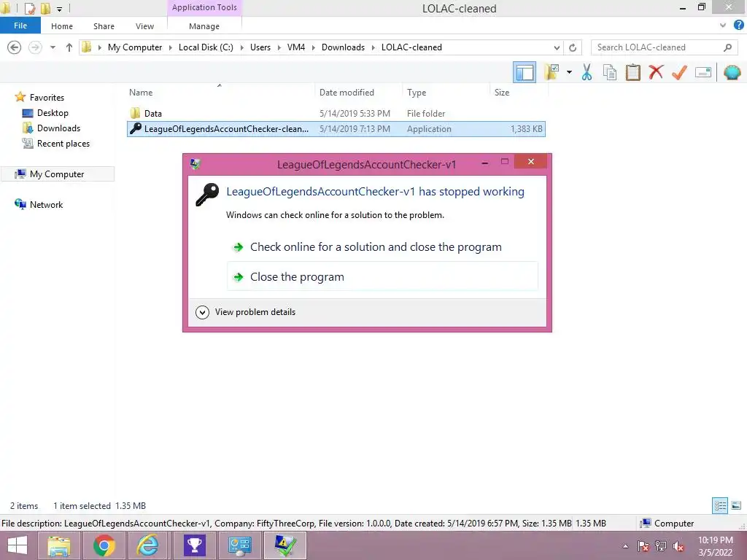Launch Google Chrome from the taskbar
The height and width of the screenshot is (560, 747).
(104, 545)
